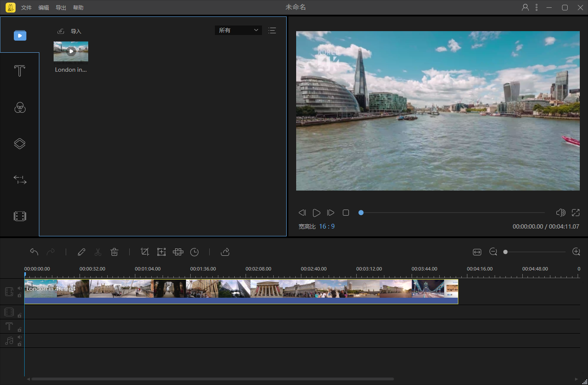The width and height of the screenshot is (588, 385).
Task: Zoom out the timeline with minus icon
Action: pyautogui.click(x=493, y=251)
